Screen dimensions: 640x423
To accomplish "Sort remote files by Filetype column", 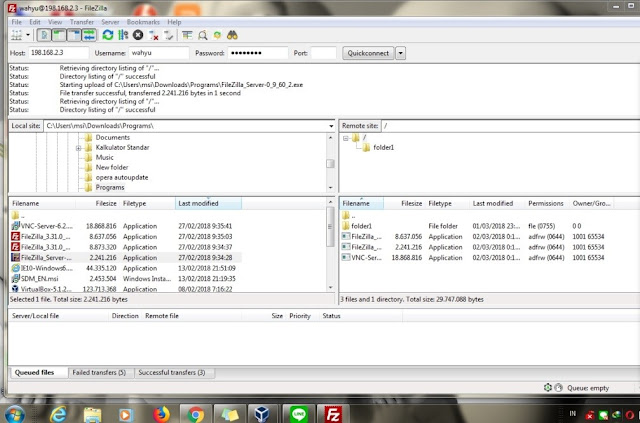I will coord(447,203).
